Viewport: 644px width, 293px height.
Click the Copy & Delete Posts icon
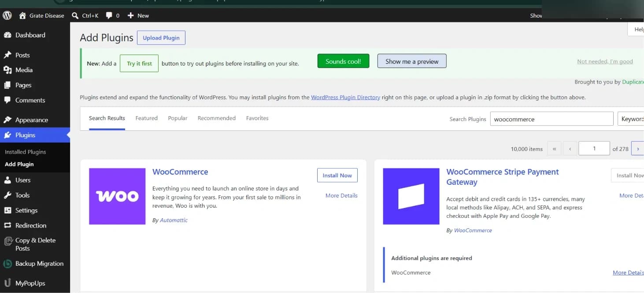click(7, 241)
